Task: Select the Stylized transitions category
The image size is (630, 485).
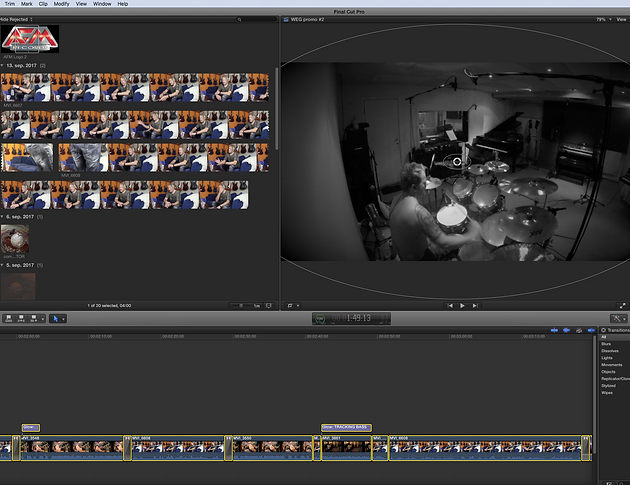Action: point(608,386)
